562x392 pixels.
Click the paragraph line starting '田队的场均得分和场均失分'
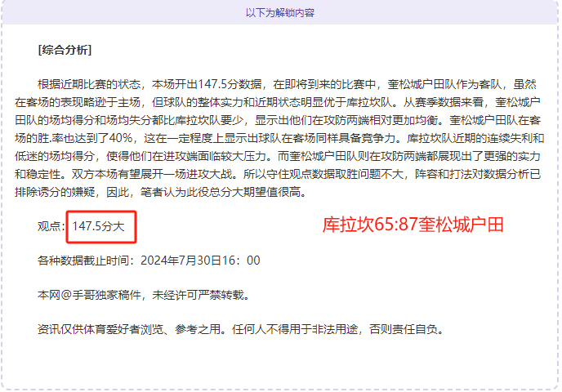coord(278,120)
